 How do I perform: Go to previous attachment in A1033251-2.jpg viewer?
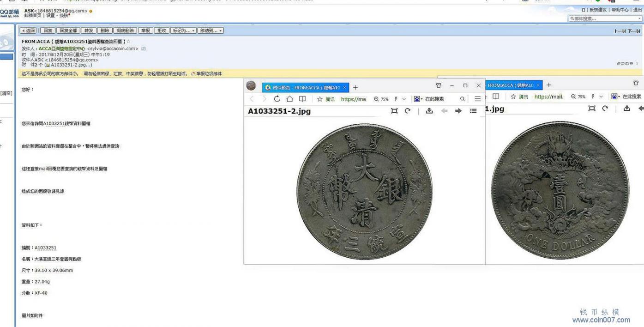point(444,111)
